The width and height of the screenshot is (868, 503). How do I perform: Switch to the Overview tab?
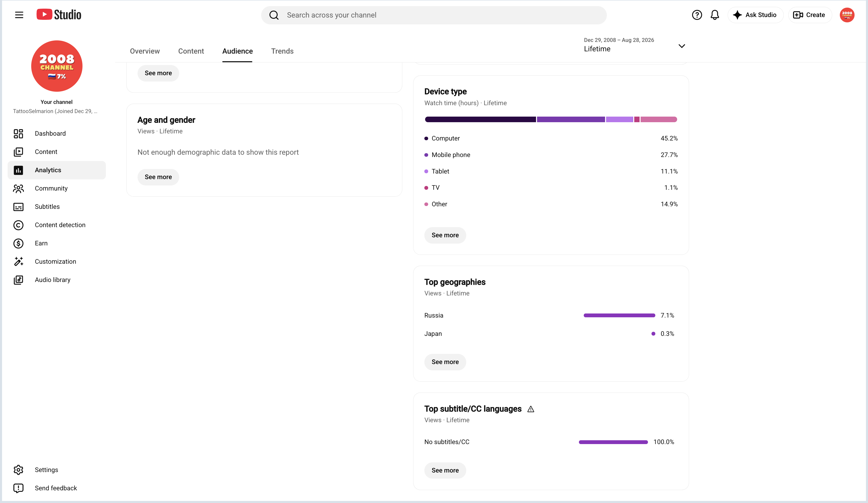pos(145,51)
